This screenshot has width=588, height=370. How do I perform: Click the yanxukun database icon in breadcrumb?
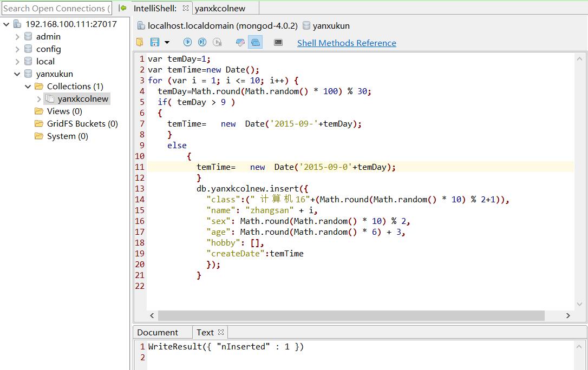306,25
